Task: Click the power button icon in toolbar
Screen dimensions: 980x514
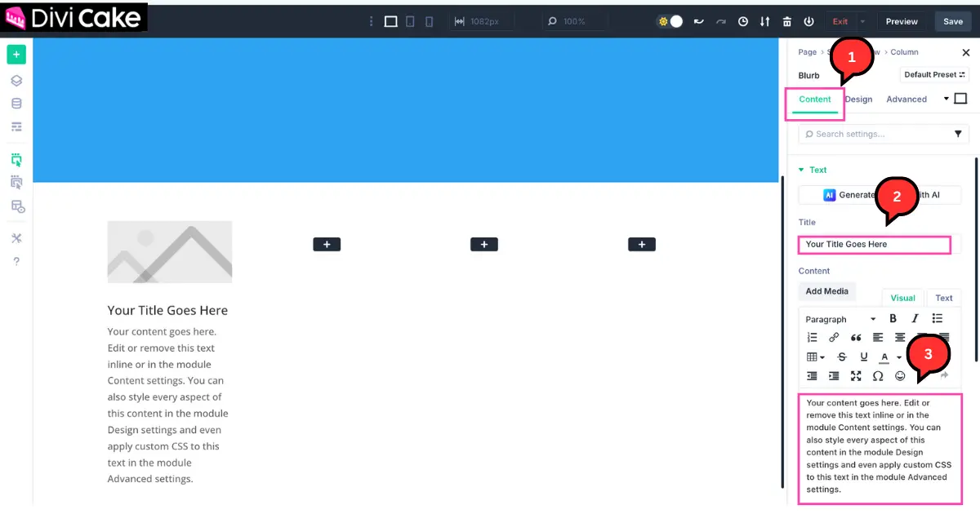Action: (808, 21)
